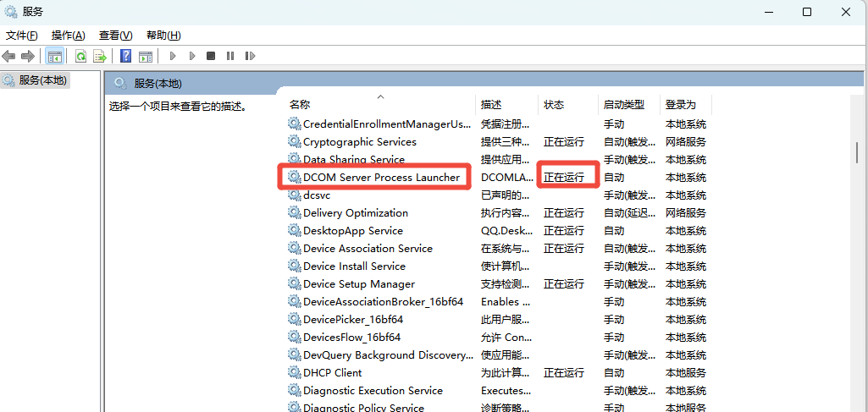Click the Forward arrow in the toolbar
This screenshot has width=868, height=412.
coord(27,57)
